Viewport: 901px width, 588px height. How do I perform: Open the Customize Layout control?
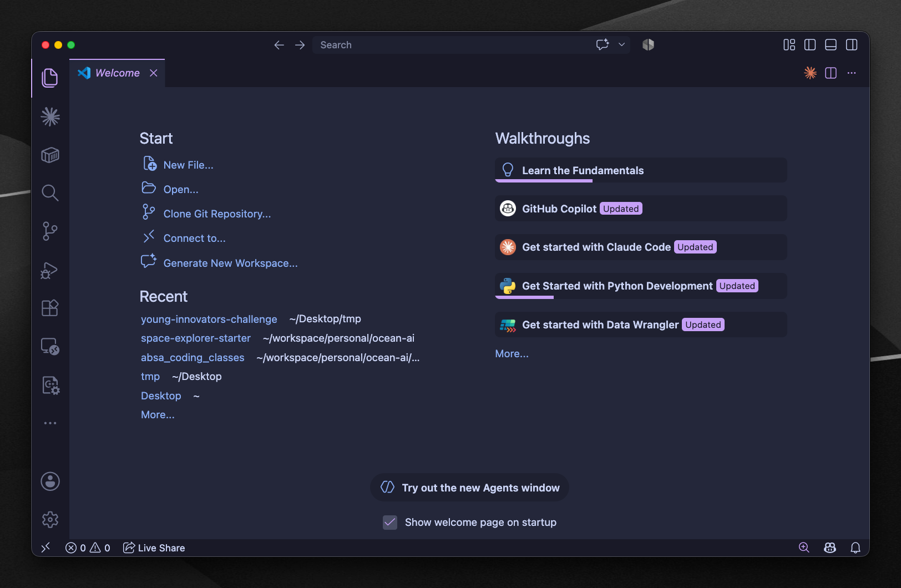click(789, 45)
